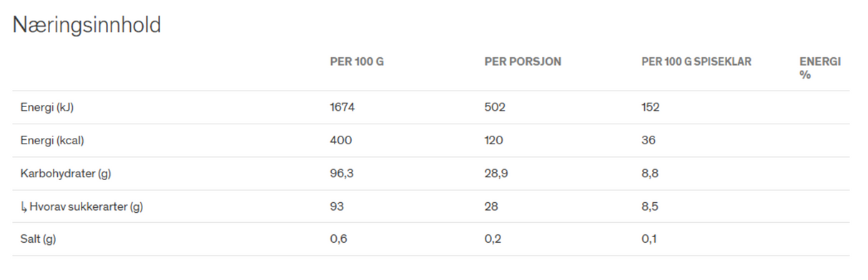Click the Hvorav sukkerarter (g) label
The height and width of the screenshot is (280, 868).
point(87,207)
